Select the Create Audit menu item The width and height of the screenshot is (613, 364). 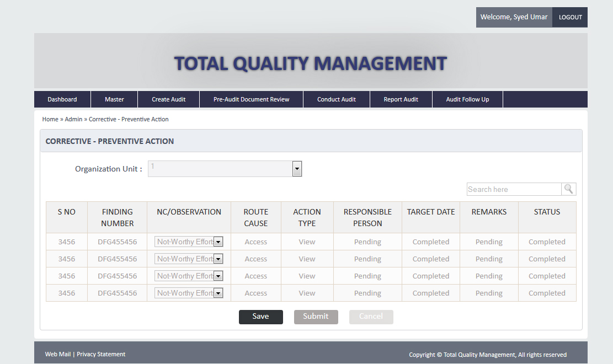(x=168, y=99)
